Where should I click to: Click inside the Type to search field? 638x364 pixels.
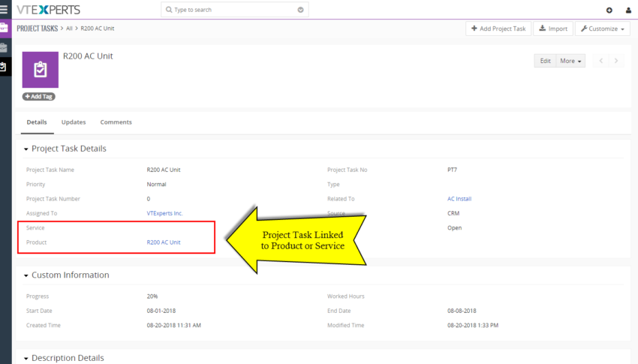(234, 10)
